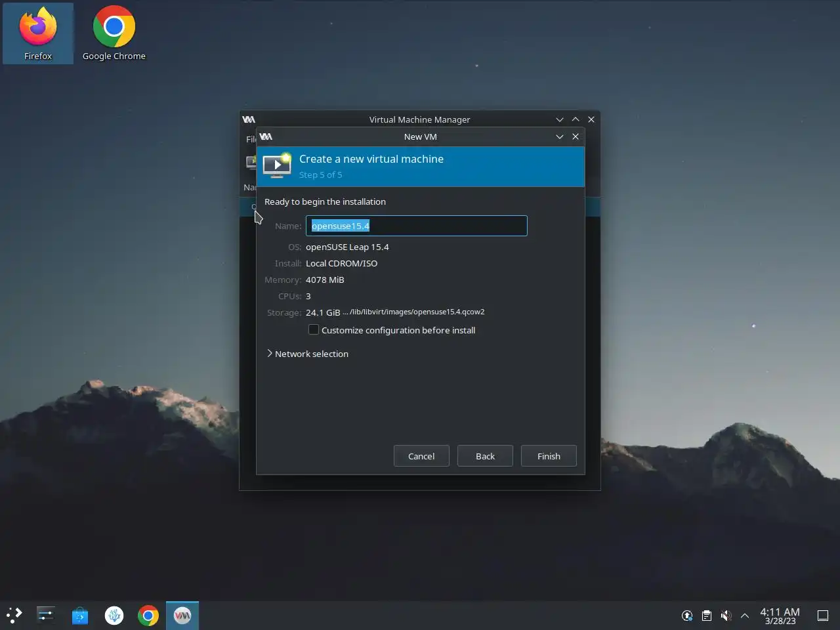Open system updates tray icon
840x630 pixels.
pos(687,616)
